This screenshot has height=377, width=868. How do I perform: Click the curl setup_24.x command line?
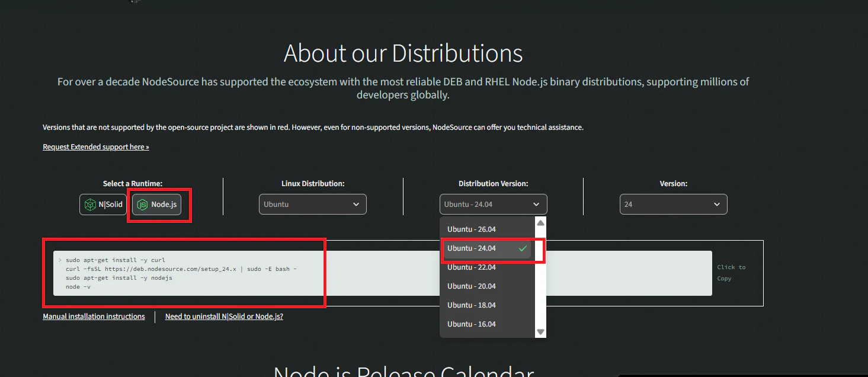[181, 269]
